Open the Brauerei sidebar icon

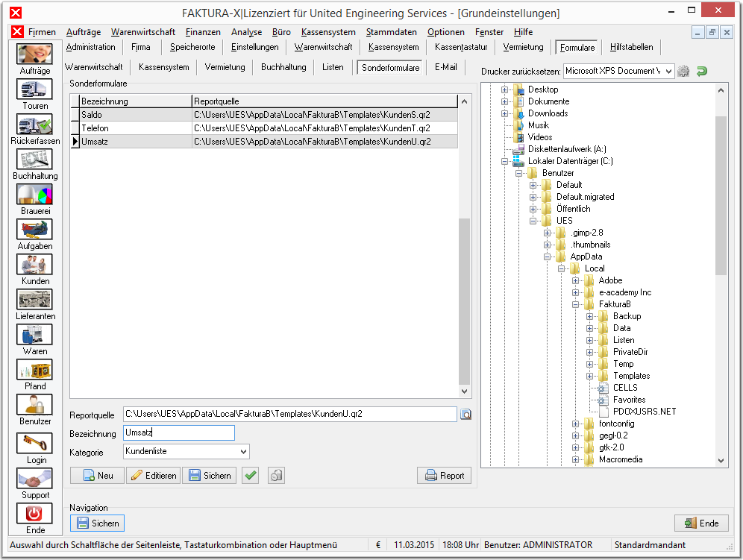point(34,194)
